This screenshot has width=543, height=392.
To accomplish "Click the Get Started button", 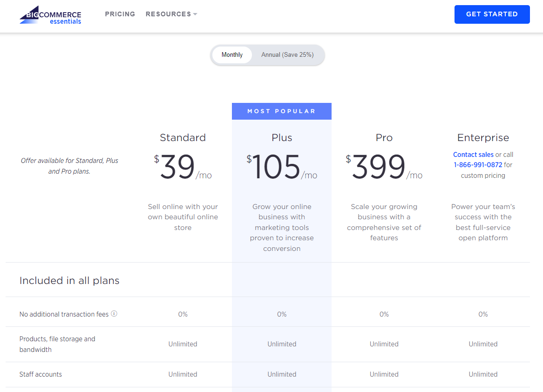I will 492,14.
